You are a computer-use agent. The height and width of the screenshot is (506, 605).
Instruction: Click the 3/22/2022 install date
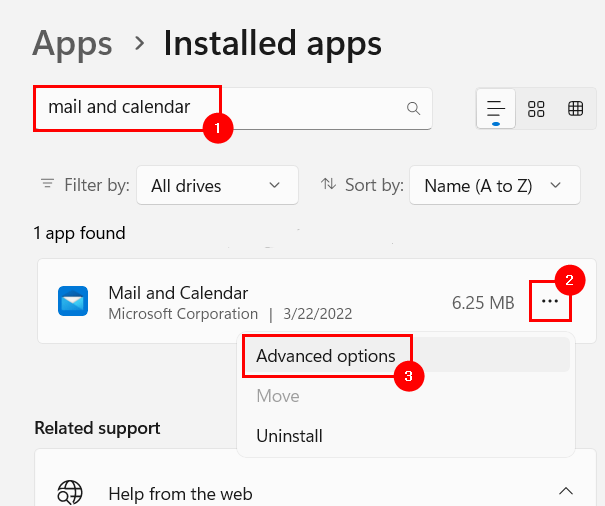point(318,314)
